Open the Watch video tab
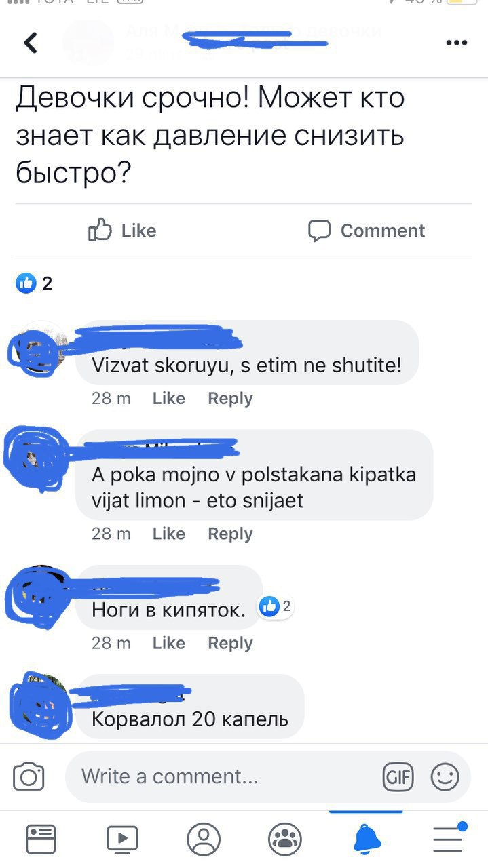The image size is (488, 868). (122, 840)
